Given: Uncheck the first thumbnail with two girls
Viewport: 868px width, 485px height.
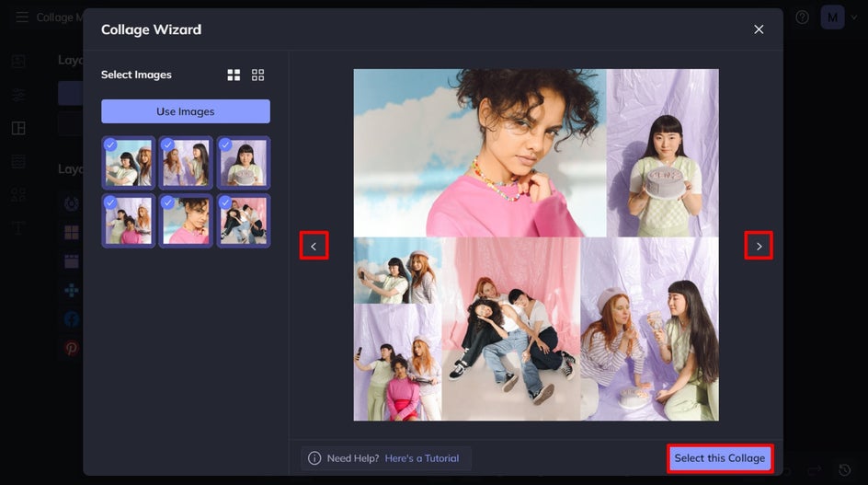Looking at the screenshot, I should click(x=129, y=163).
